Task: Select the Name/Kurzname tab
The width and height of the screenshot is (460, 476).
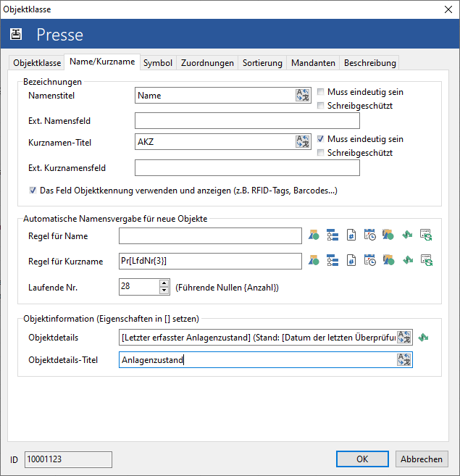Action: [102, 62]
